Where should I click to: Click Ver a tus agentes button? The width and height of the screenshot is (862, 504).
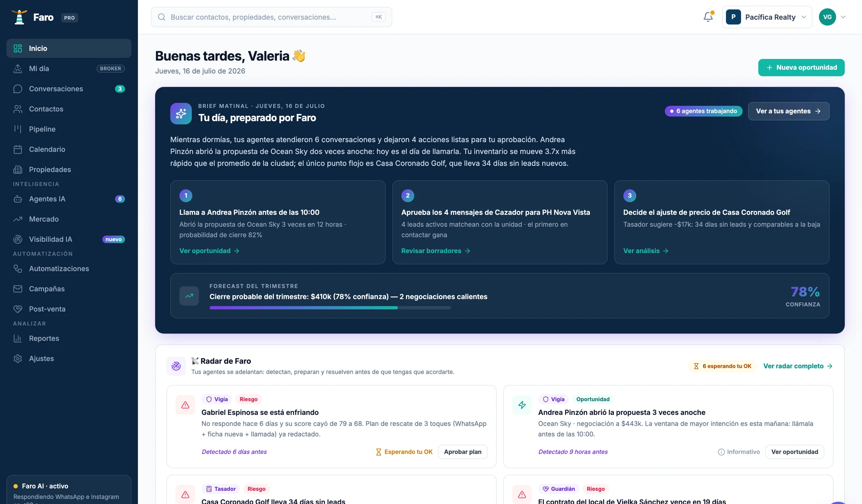[789, 111]
